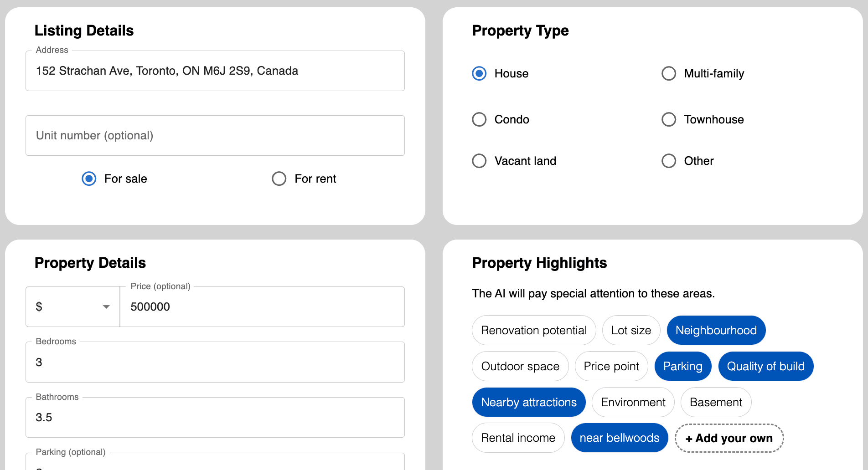The image size is (868, 470).
Task: Select Multi-family property type
Action: coord(668,73)
